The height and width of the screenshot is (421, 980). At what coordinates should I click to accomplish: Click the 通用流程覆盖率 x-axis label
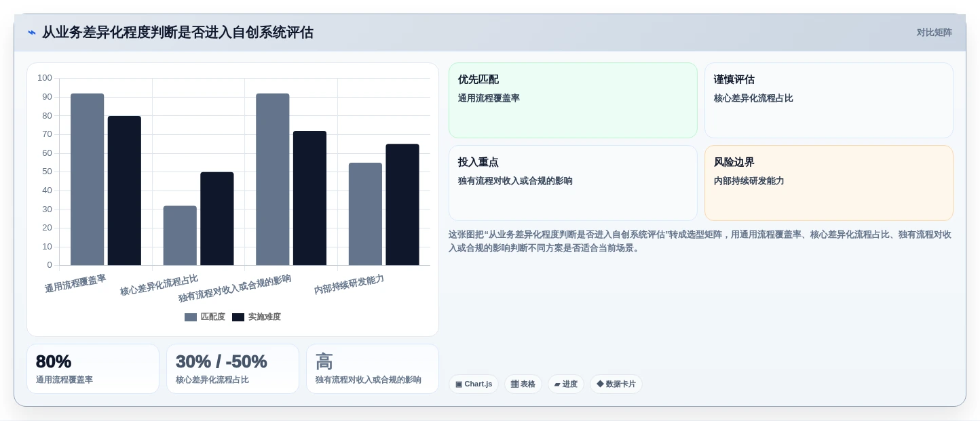coord(75,283)
